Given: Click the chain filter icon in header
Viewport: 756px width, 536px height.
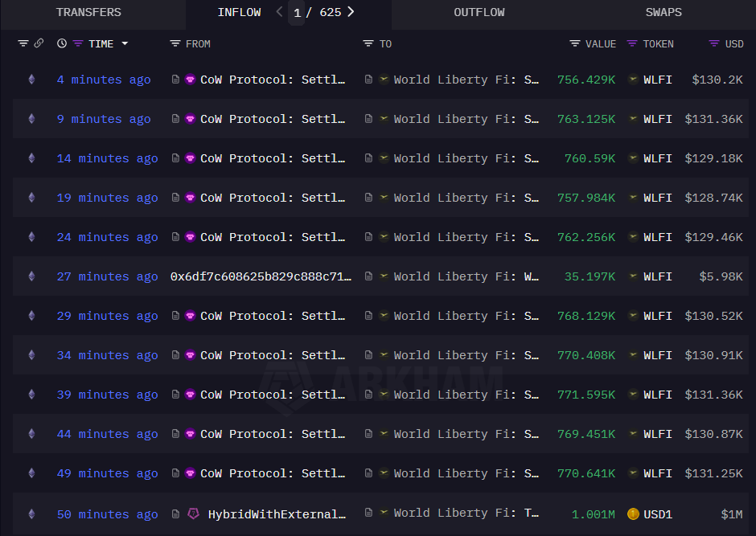Looking at the screenshot, I should pos(23,43).
